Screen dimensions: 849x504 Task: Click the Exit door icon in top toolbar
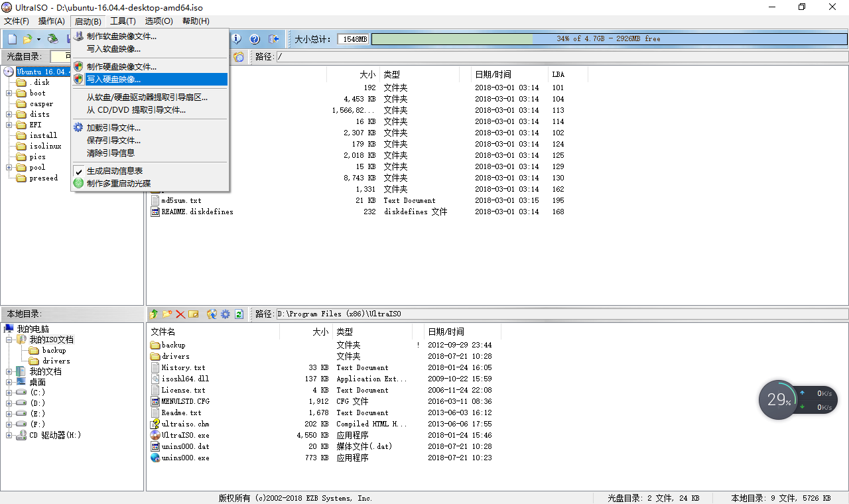[x=273, y=39]
